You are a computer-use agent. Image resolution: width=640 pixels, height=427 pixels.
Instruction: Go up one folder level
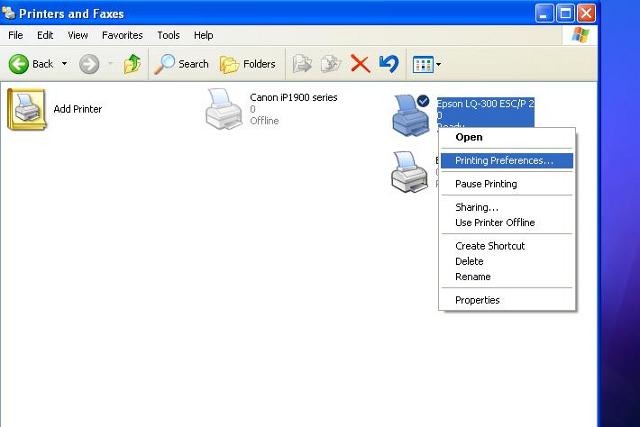(x=132, y=64)
